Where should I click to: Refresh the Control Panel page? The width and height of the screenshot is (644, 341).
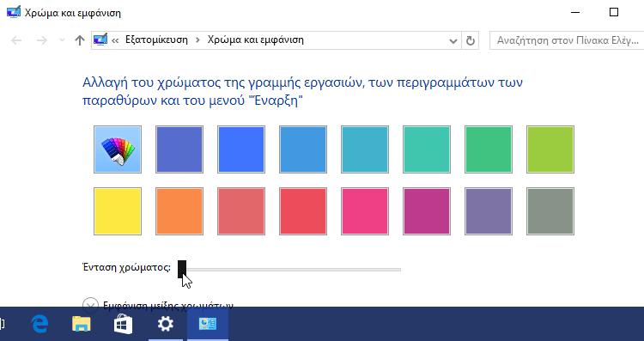pyautogui.click(x=471, y=40)
